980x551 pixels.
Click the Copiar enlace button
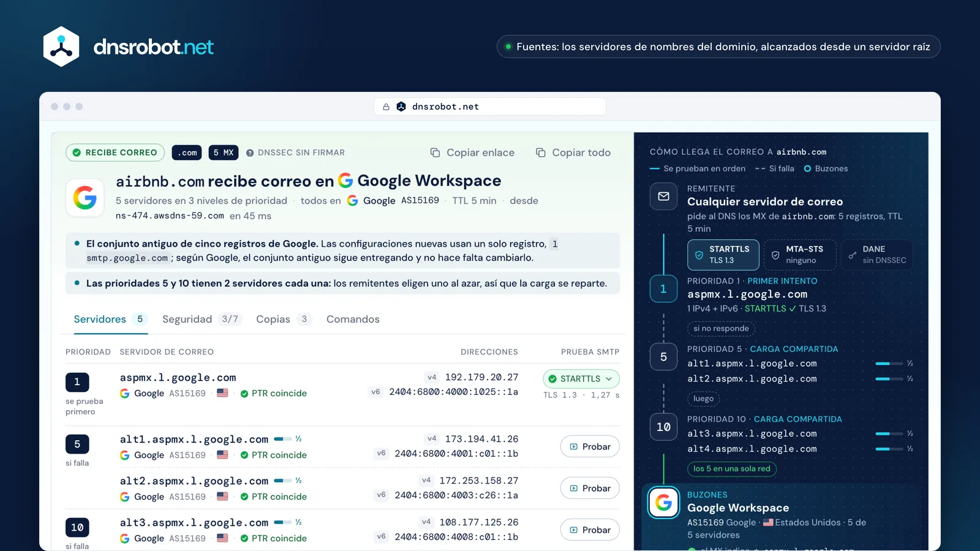[472, 152]
